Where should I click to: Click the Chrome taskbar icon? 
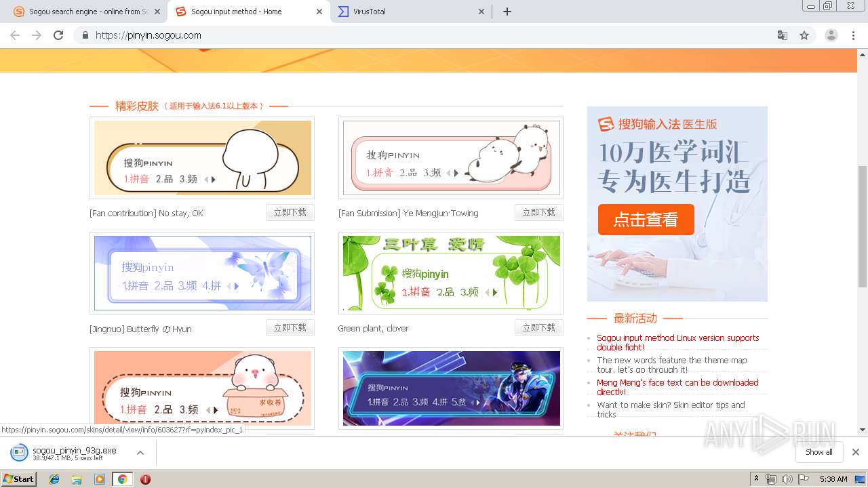pyautogui.click(x=122, y=479)
